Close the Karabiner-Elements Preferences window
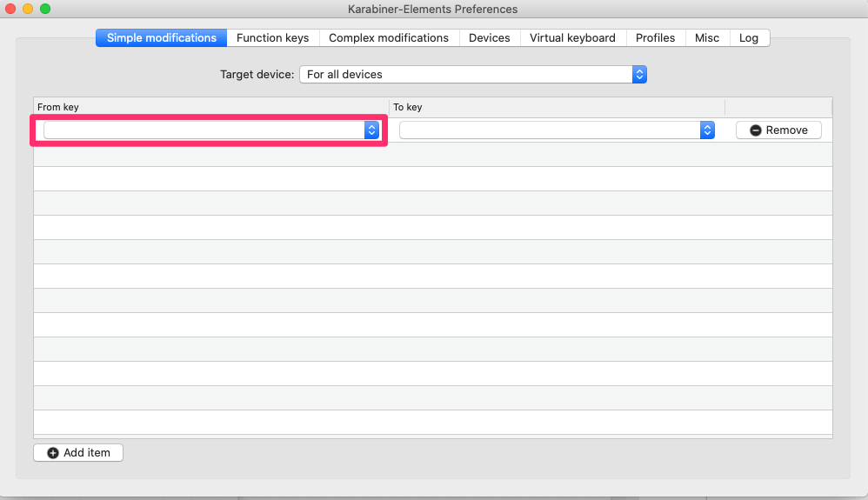This screenshot has width=868, height=500. tap(10, 9)
